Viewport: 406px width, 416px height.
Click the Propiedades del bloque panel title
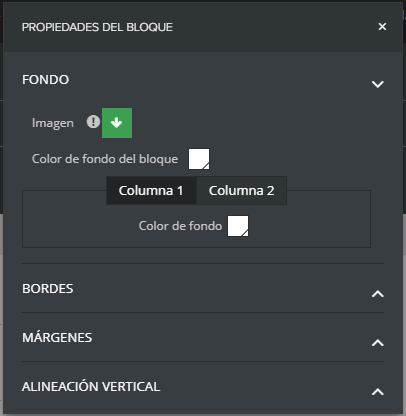coord(97,27)
